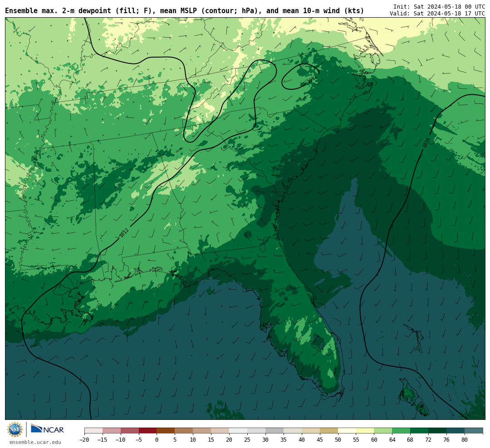
Task: Click the '50' colorbar tick label
Action: [338, 439]
